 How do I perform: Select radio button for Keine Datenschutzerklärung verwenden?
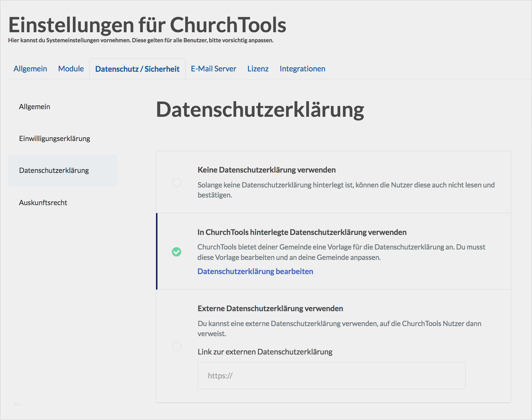[x=177, y=183]
